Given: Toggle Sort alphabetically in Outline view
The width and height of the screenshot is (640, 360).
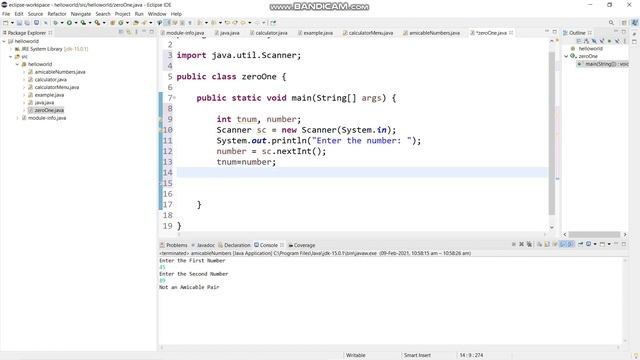Looking at the screenshot, I should (586, 41).
